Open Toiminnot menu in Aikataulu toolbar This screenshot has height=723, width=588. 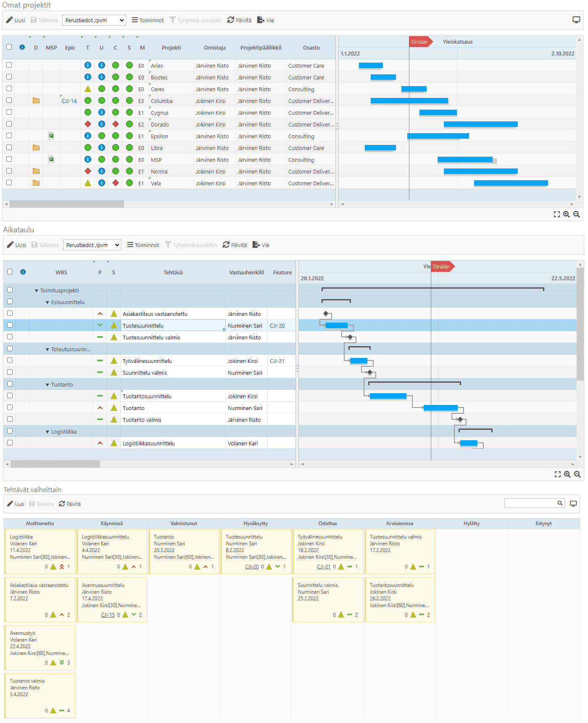point(143,245)
